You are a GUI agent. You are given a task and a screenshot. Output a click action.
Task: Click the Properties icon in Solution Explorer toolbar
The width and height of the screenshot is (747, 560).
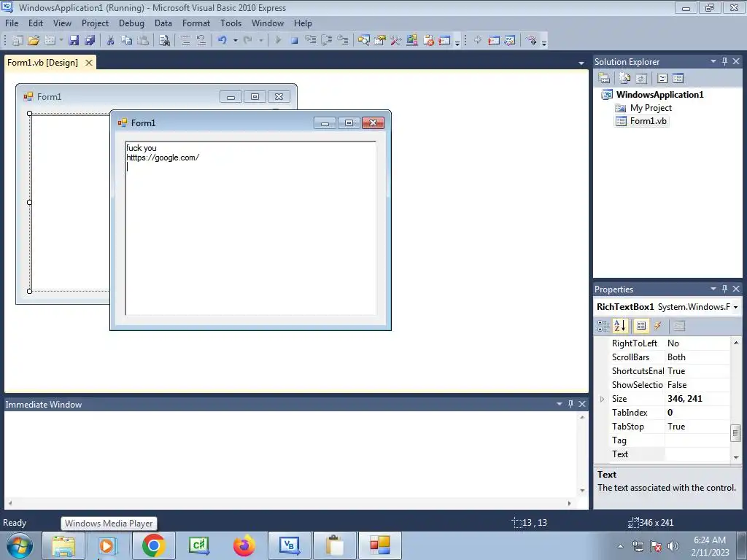click(x=604, y=79)
